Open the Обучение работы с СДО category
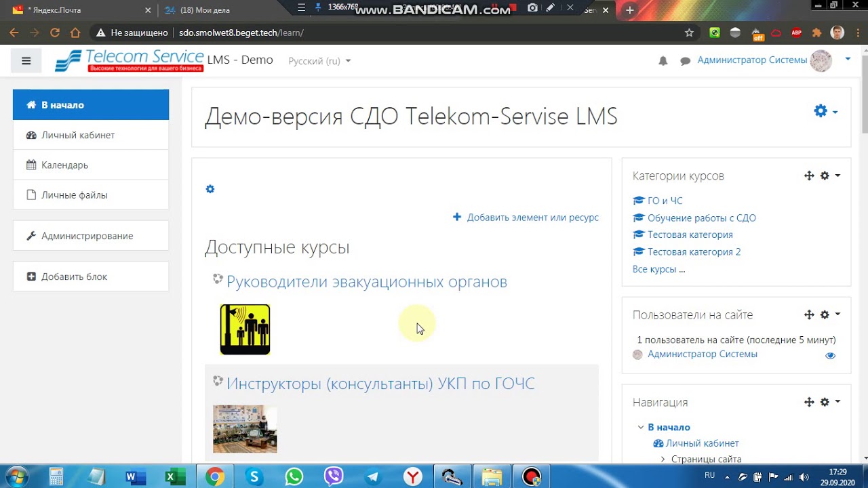Viewport: 868px width, 488px height. coord(702,218)
